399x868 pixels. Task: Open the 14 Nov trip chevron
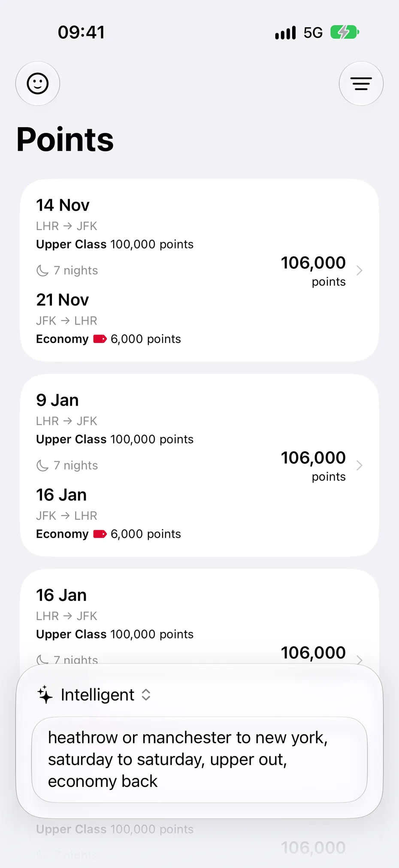[x=360, y=270]
